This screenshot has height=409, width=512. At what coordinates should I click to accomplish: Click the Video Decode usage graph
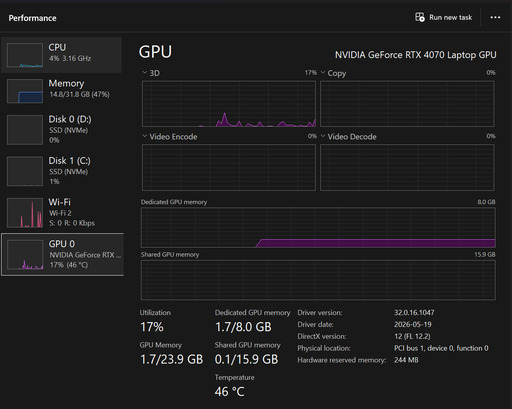(x=407, y=167)
